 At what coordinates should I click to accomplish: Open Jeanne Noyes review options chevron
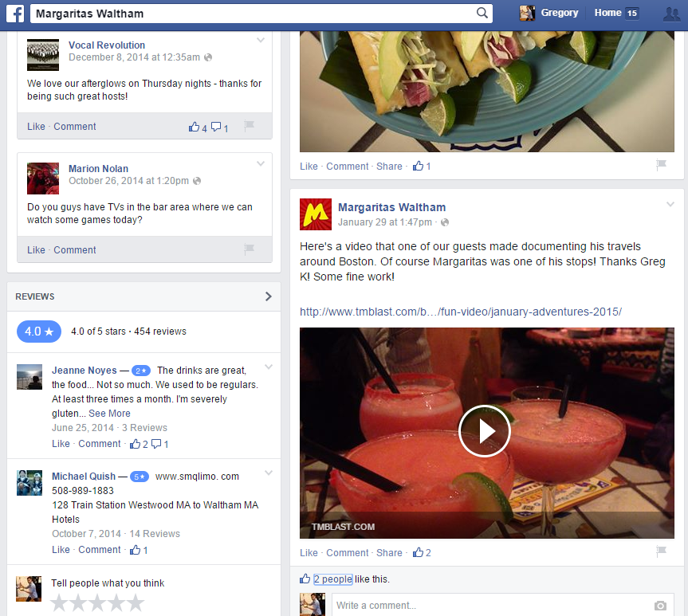pyautogui.click(x=269, y=367)
